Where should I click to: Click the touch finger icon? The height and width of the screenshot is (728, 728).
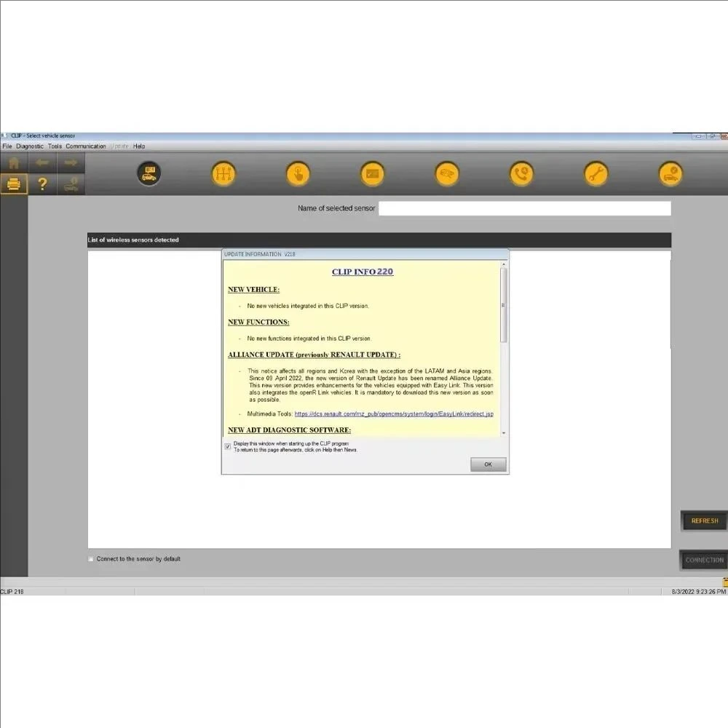(298, 174)
